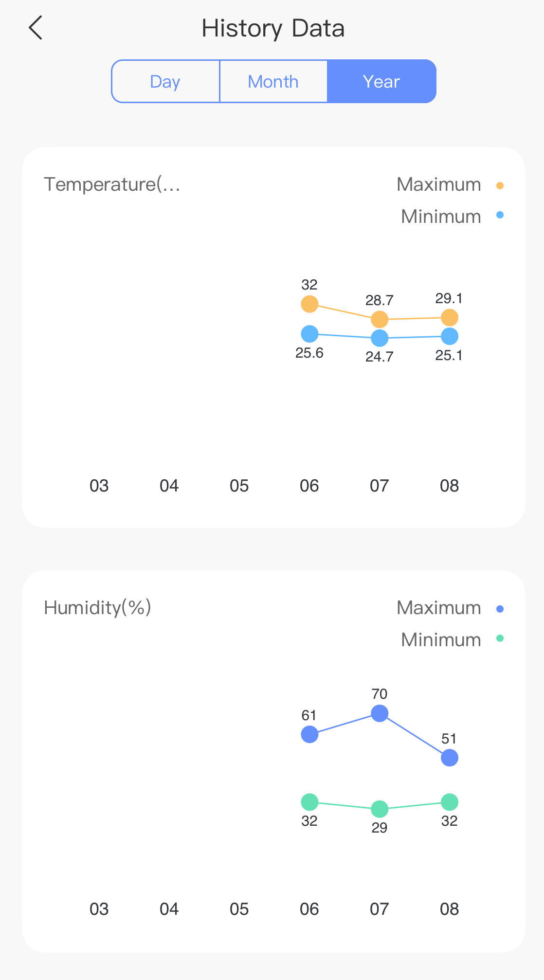Tap the 29.1 max temperature point
544x980 pixels.
click(450, 318)
